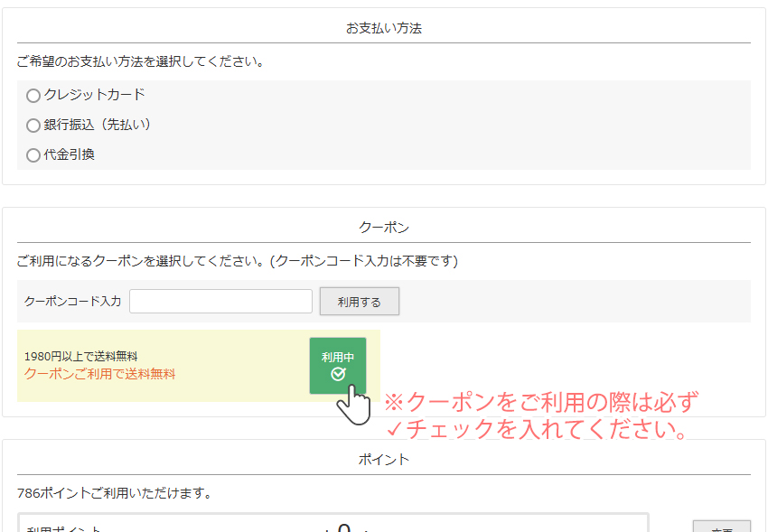The image size is (768, 532).
Task: Click the point value field showing 0
Action: [345, 527]
